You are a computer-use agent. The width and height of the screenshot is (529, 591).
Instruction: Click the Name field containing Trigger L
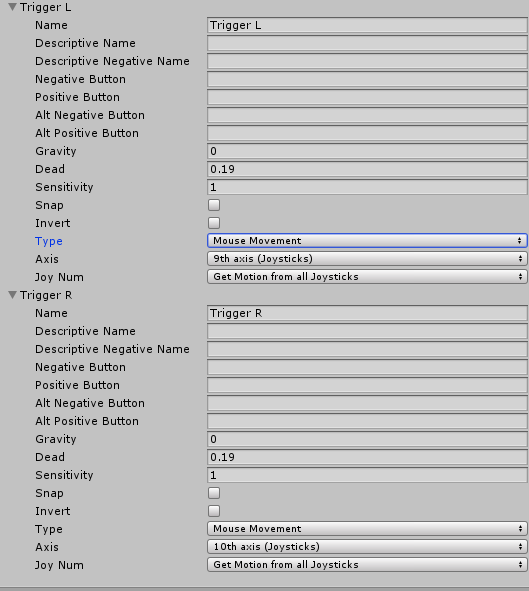click(x=367, y=25)
